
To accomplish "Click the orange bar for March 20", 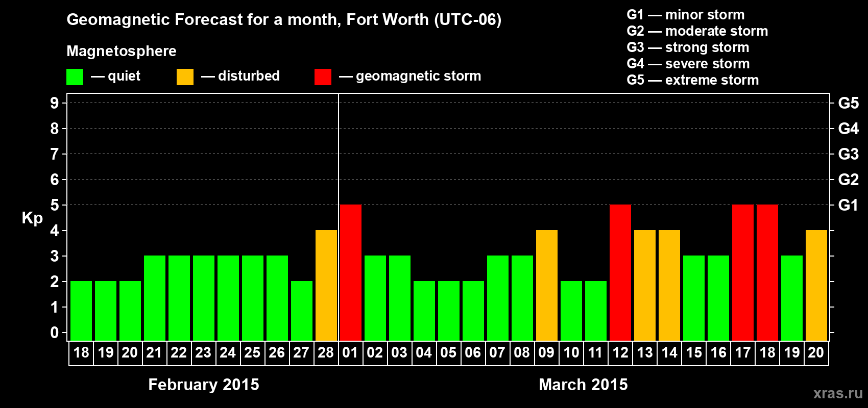I will click(816, 285).
